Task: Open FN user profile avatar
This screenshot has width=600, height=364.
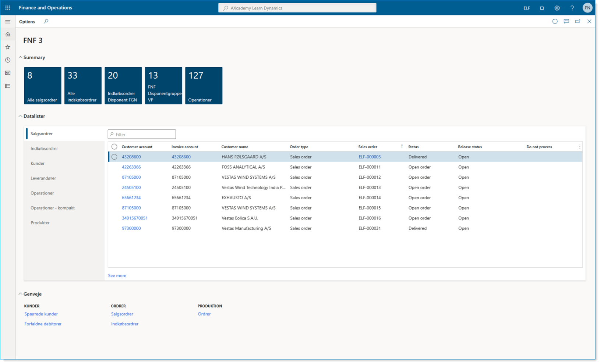Action: tap(587, 8)
